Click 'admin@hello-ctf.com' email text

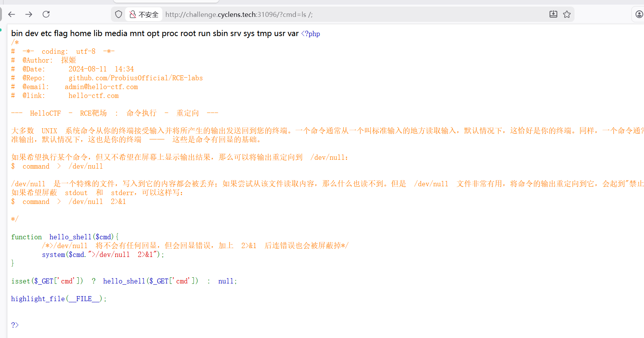[101, 87]
